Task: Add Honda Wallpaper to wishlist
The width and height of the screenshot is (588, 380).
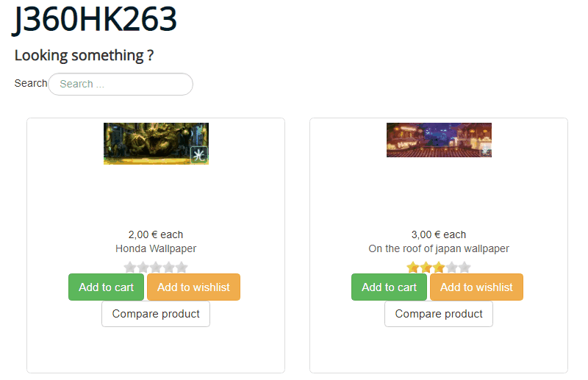Action: [193, 287]
